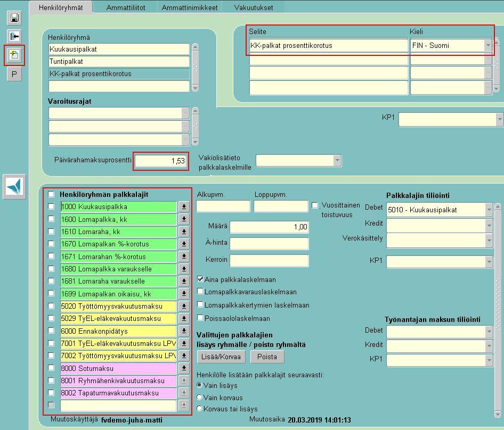Image resolution: width=504 pixels, height=430 pixels.
Task: Open Palkkalajin tiliöinti Kredit dropdown
Action: [x=489, y=226]
